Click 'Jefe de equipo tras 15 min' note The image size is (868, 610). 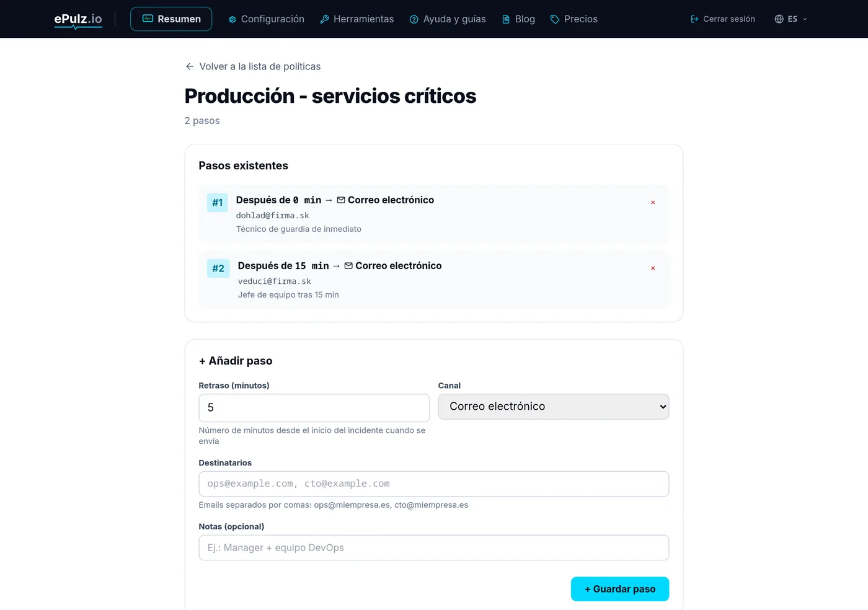point(288,295)
